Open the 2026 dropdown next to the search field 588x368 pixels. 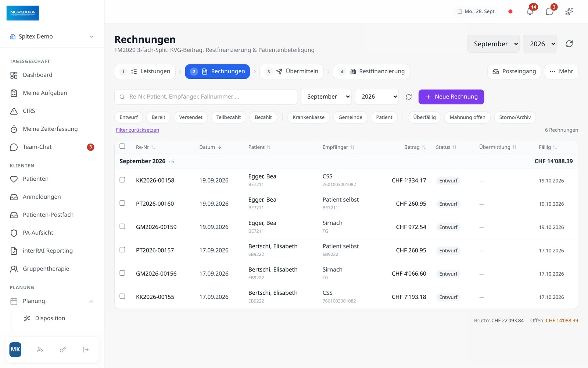pyautogui.click(x=377, y=97)
